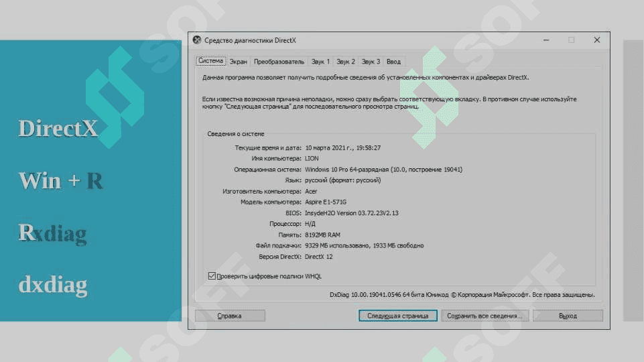The image size is (644, 362).
Task: Select the BIOS InsydeH2O version value
Action: point(352,213)
